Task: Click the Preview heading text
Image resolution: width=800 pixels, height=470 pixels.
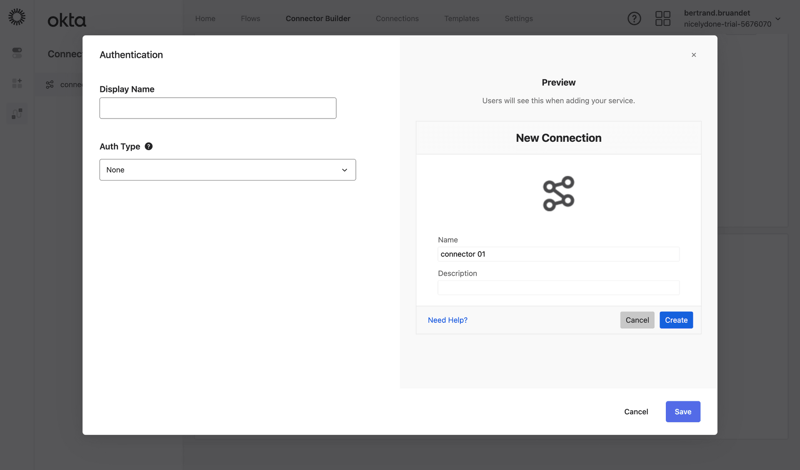Action: (x=559, y=83)
